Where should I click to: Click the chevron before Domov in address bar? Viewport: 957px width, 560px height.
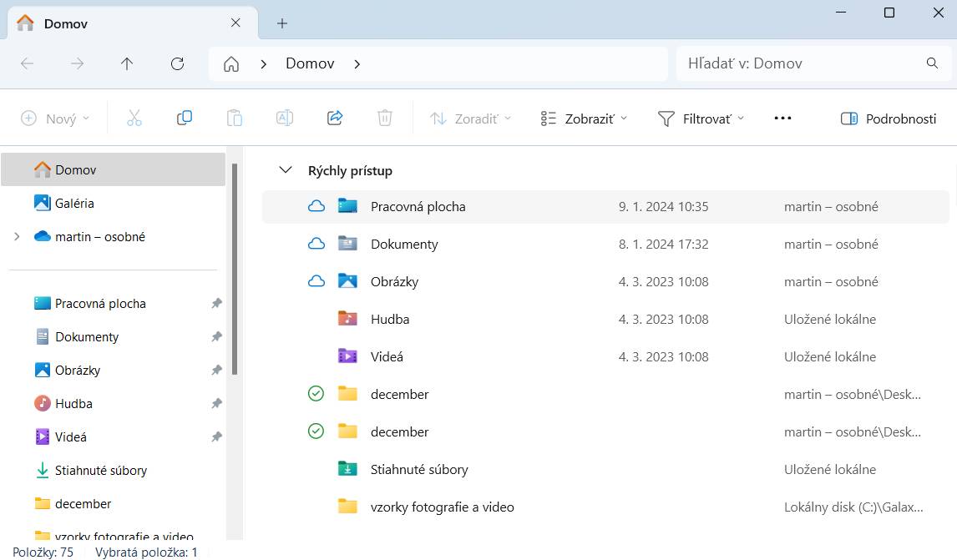pyautogui.click(x=264, y=64)
